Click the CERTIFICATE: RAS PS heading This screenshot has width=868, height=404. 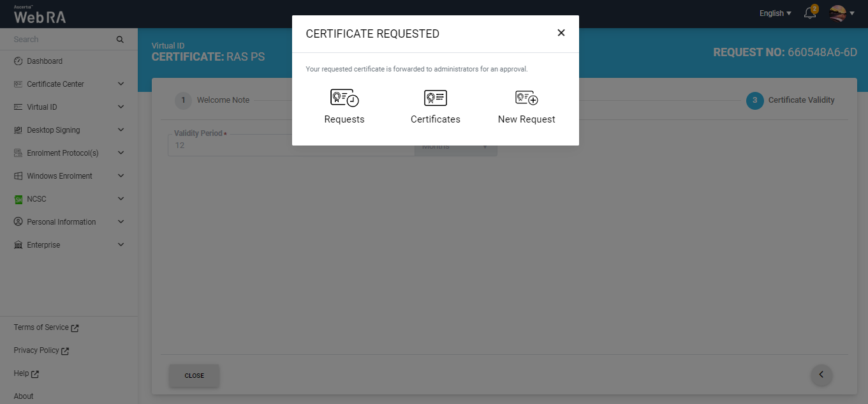pos(208,57)
